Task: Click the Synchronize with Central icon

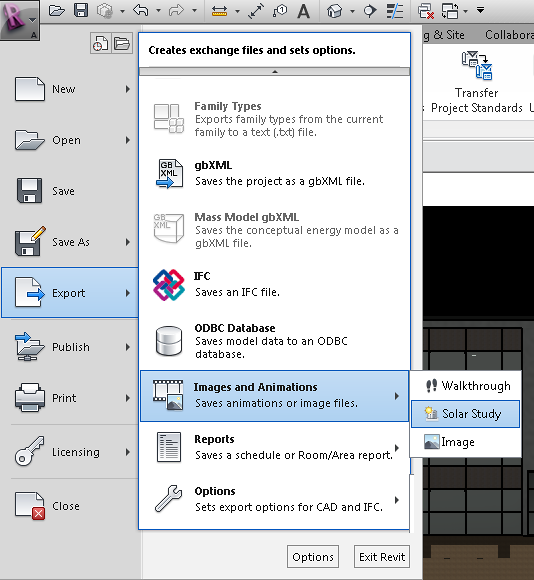Action: (105, 11)
